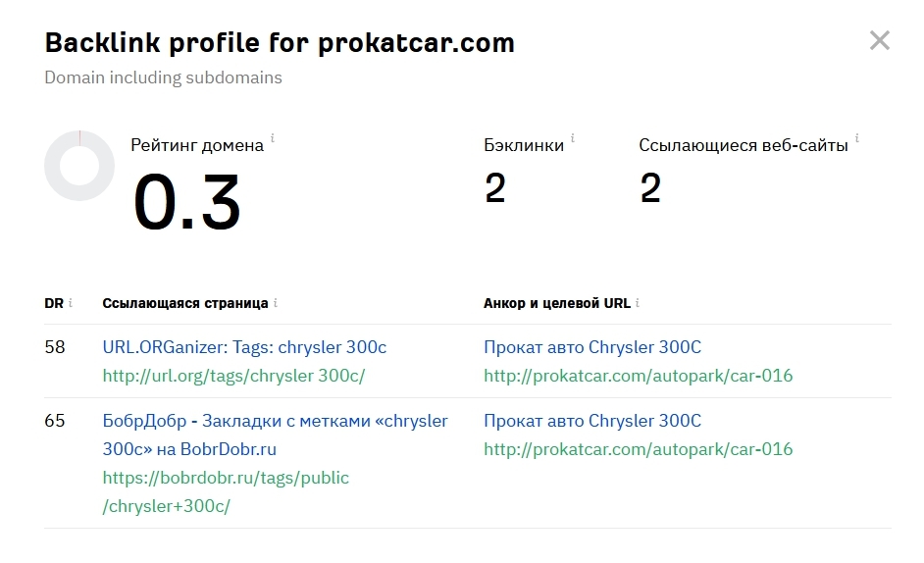Click second Прокат авто Chrysler 300C anchor
Image resolution: width=924 pixels, height=563 pixels.
click(592, 421)
